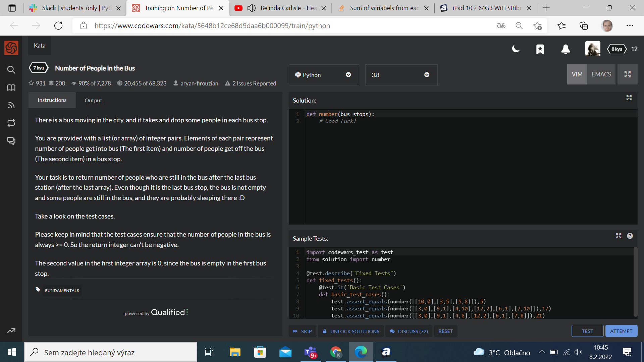
Task: Enable EMACS editor mode
Action: (601, 74)
